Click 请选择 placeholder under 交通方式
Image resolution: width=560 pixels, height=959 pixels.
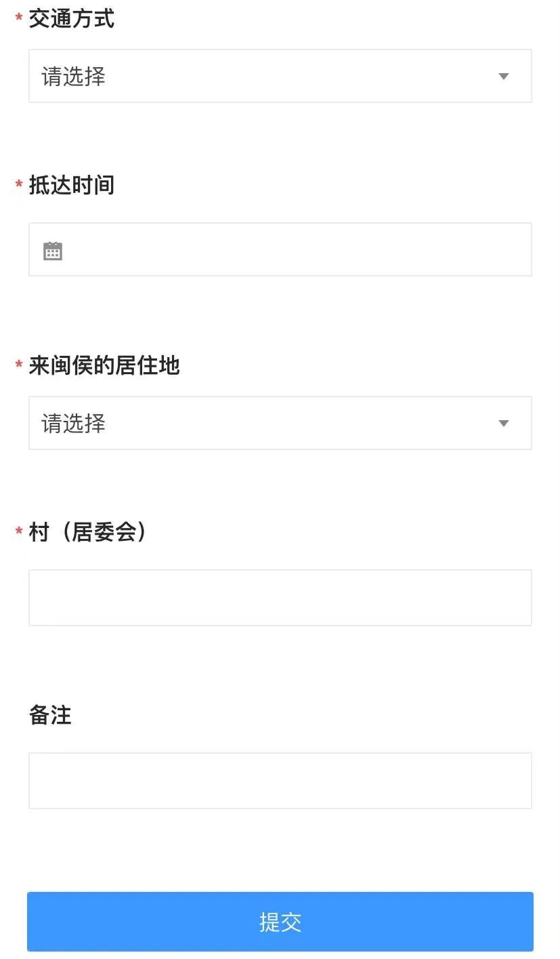[x=74, y=77]
